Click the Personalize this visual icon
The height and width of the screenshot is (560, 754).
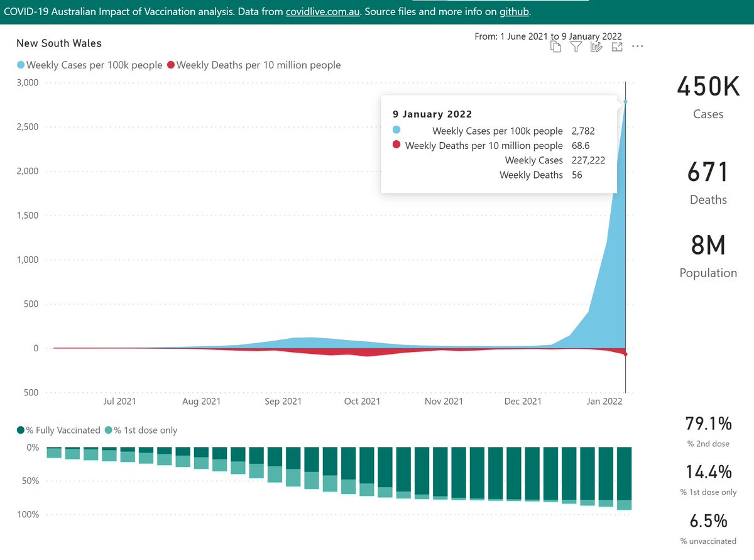pos(596,47)
